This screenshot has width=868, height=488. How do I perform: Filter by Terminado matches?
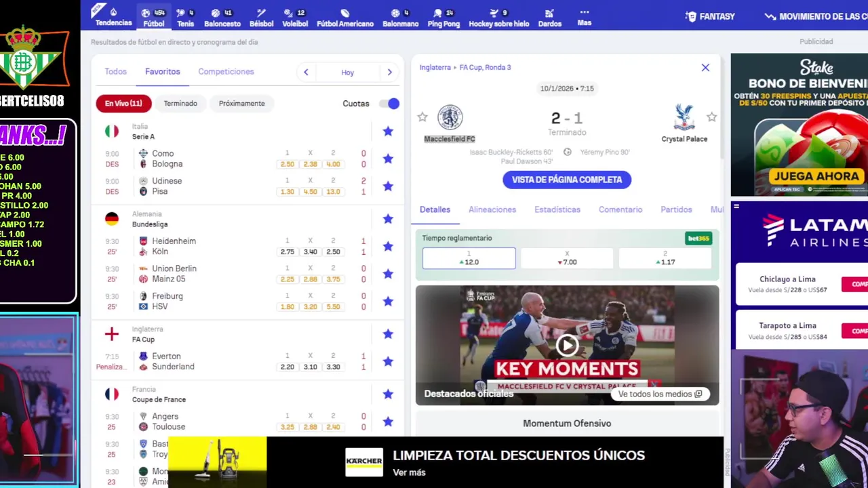(x=180, y=104)
